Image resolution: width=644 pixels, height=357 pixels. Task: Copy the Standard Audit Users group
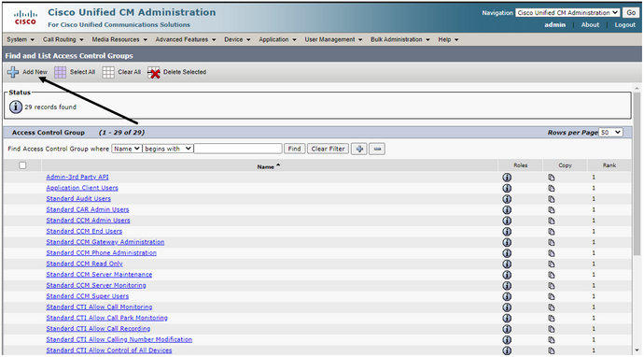tap(552, 199)
